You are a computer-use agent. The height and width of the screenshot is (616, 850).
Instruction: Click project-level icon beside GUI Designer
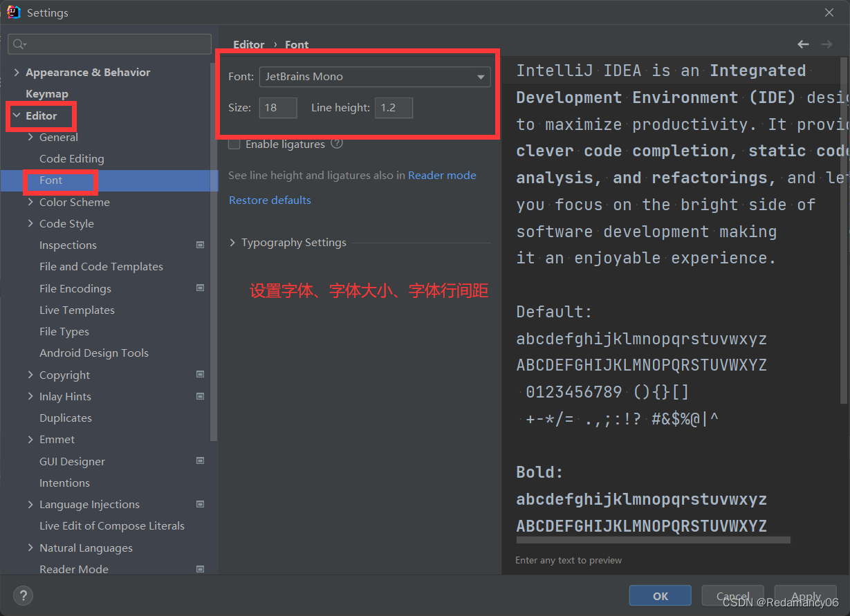201,461
